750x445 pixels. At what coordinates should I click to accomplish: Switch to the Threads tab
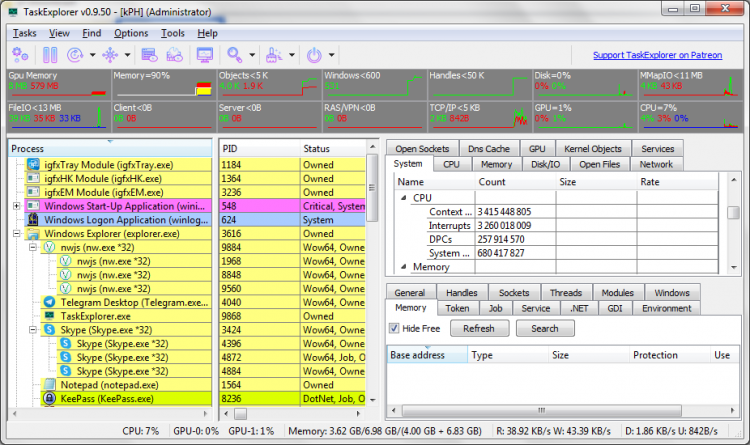pyautogui.click(x=565, y=293)
